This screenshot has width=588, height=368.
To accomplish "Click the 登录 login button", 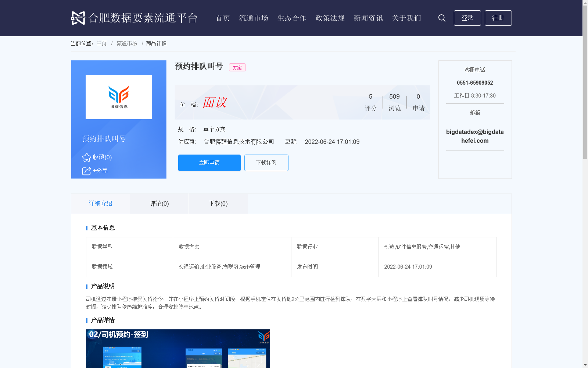I will pyautogui.click(x=467, y=18).
